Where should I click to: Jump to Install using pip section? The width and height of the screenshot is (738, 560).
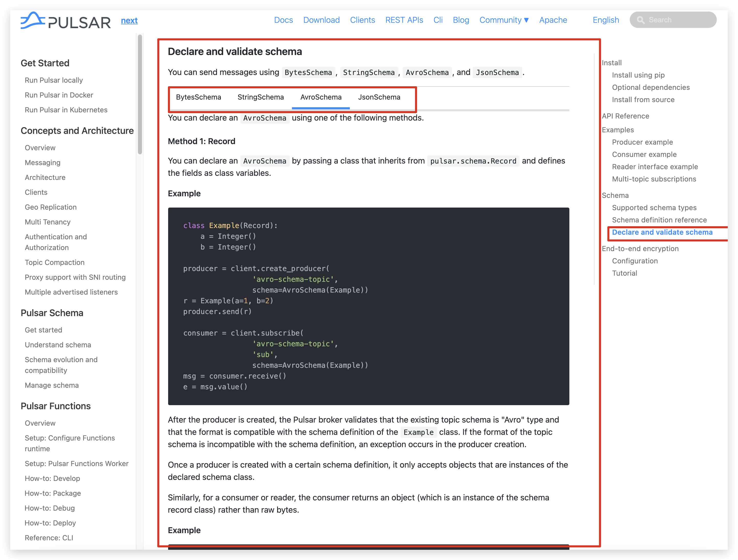pos(638,75)
